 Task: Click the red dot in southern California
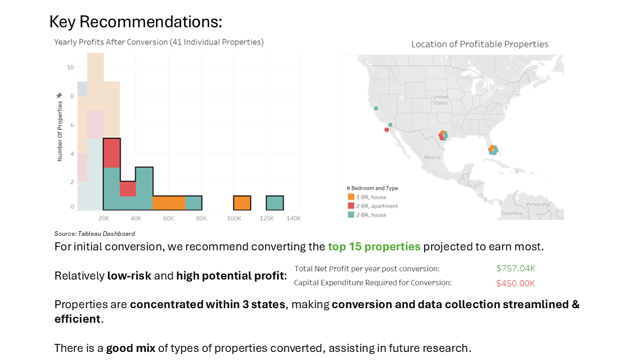(x=386, y=130)
